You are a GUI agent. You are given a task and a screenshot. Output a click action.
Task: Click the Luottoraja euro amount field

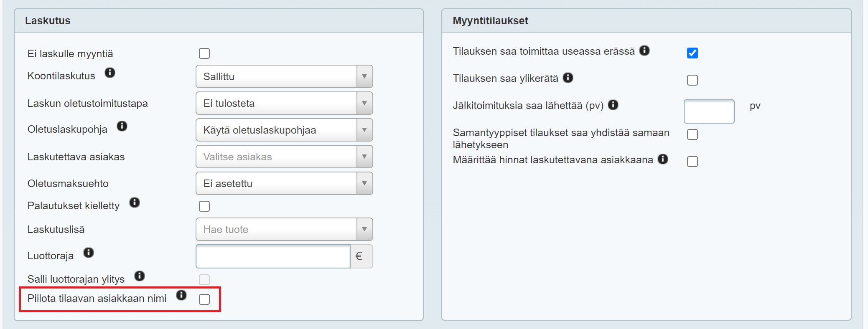coord(273,256)
